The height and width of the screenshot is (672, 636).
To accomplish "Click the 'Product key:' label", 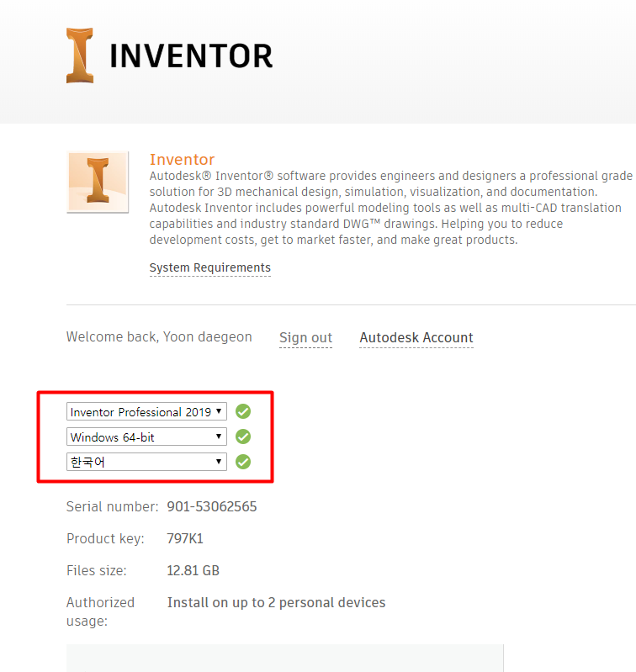I will point(105,539).
